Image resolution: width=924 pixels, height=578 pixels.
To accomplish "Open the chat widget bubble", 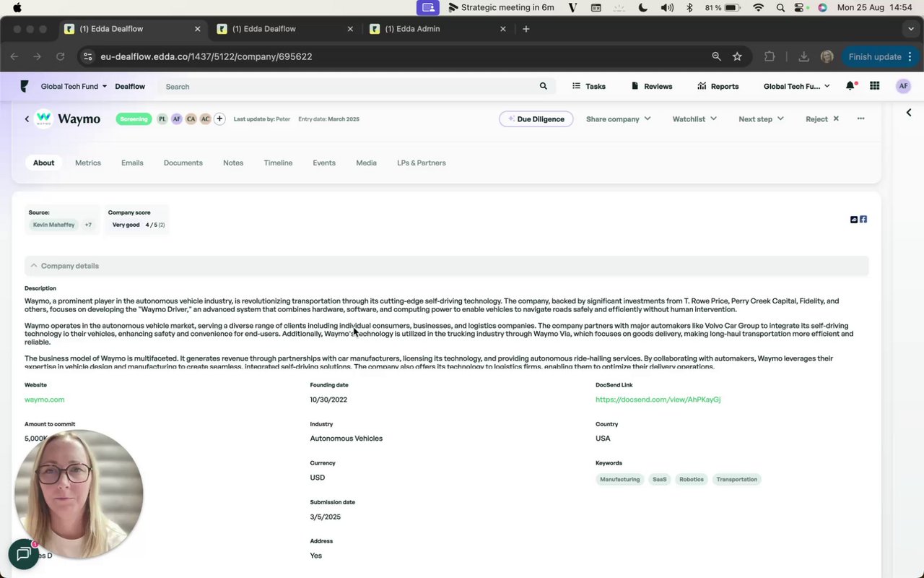I will pos(23,554).
